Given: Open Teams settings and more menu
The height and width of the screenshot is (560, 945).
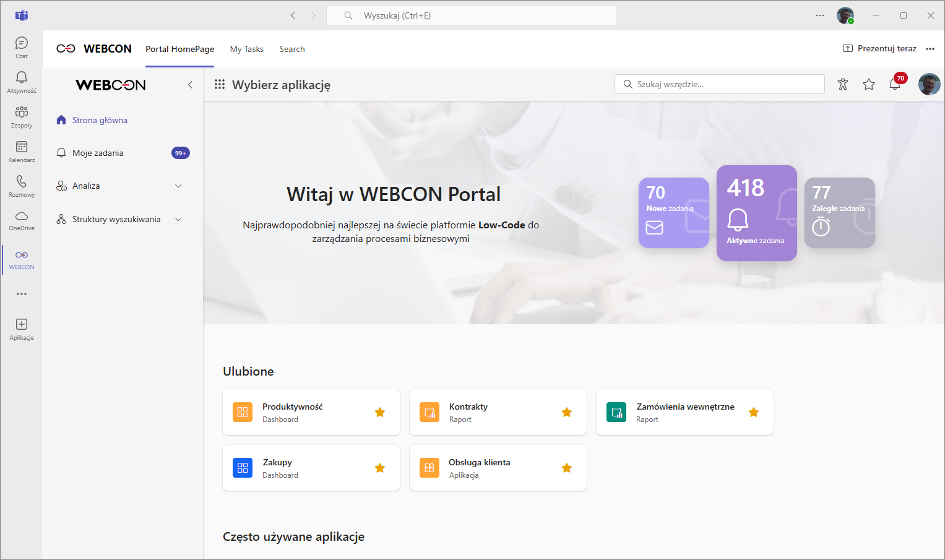Looking at the screenshot, I should point(820,15).
